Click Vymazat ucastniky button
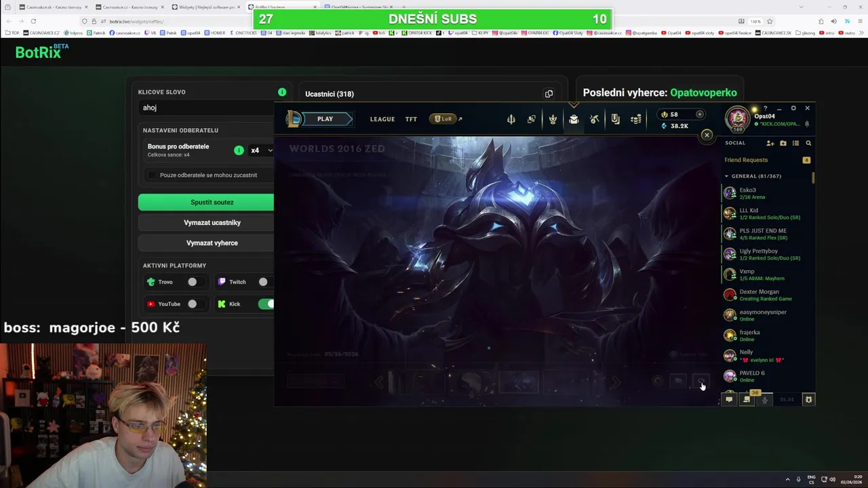The height and width of the screenshot is (488, 868). click(206, 222)
